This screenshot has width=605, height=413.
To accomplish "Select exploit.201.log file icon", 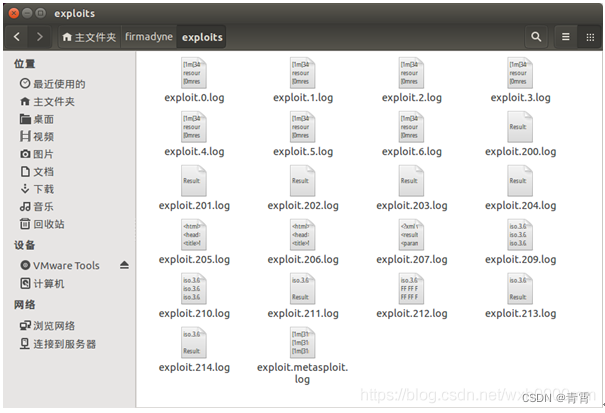I will click(194, 181).
